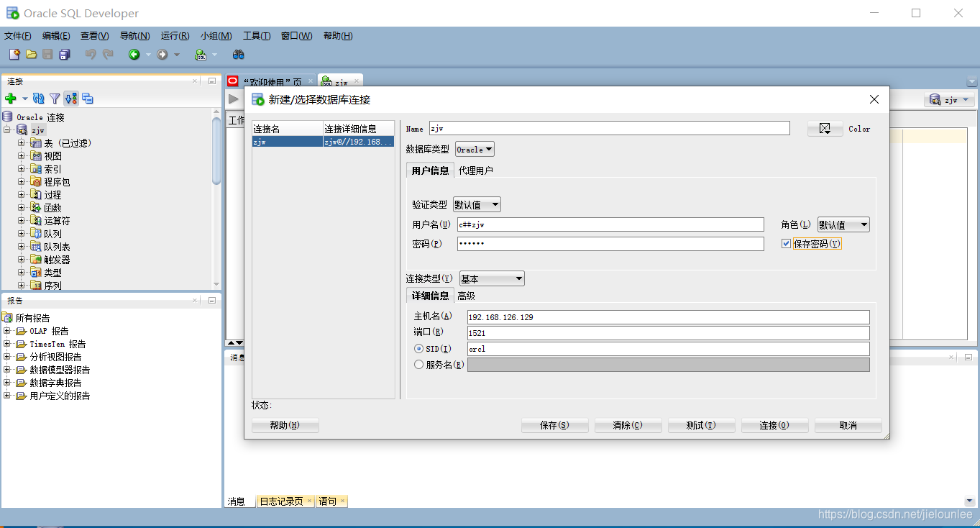Click the New document toolbar icon
This screenshot has width=980, height=528.
pyautogui.click(x=14, y=55)
